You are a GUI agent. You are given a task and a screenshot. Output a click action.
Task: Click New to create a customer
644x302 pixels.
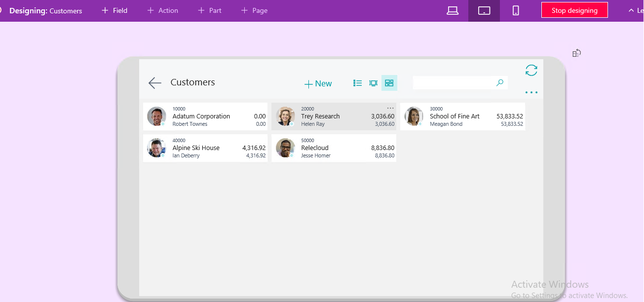[x=318, y=84]
